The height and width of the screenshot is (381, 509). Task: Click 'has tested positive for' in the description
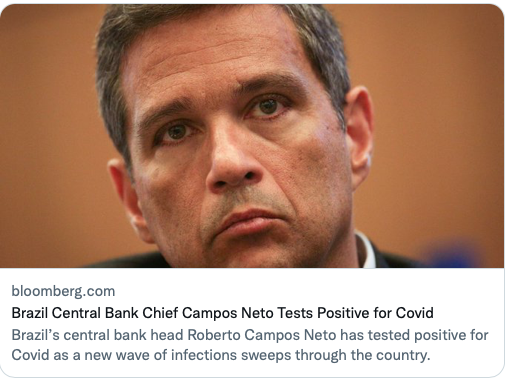coord(414,335)
